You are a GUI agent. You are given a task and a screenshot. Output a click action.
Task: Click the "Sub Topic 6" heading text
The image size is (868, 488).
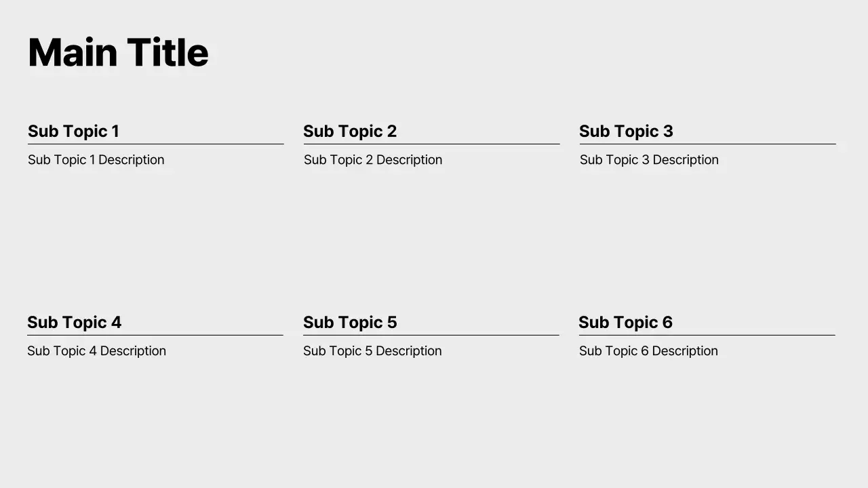tap(625, 323)
